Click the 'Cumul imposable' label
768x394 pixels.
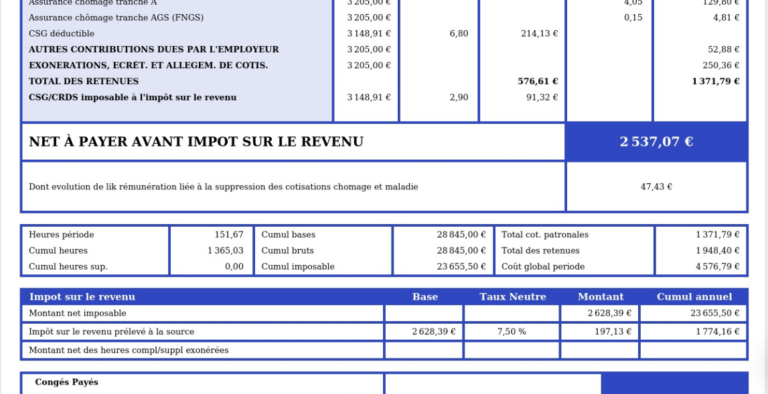tap(298, 267)
